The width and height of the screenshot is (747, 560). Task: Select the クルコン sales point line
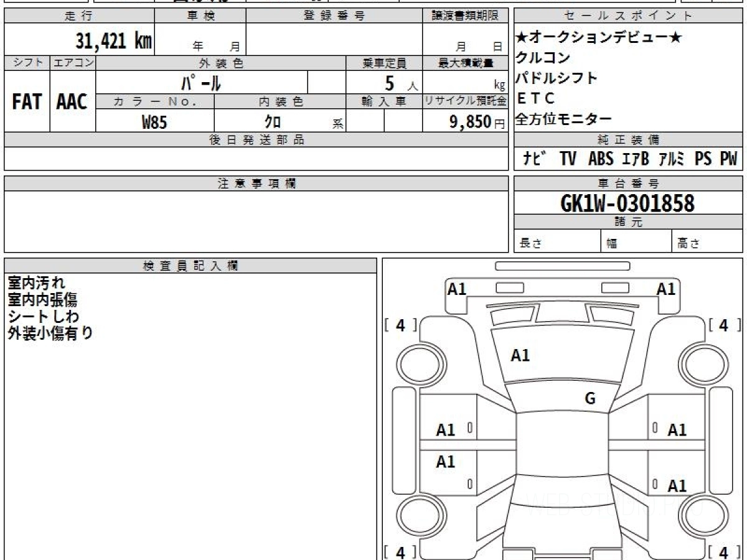pyautogui.click(x=543, y=58)
